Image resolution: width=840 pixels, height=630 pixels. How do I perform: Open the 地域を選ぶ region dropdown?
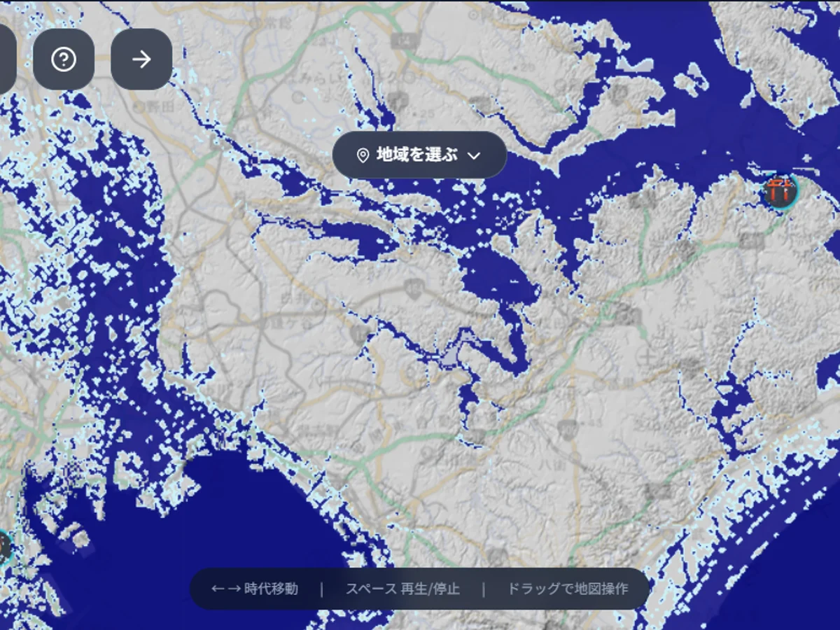pos(419,155)
